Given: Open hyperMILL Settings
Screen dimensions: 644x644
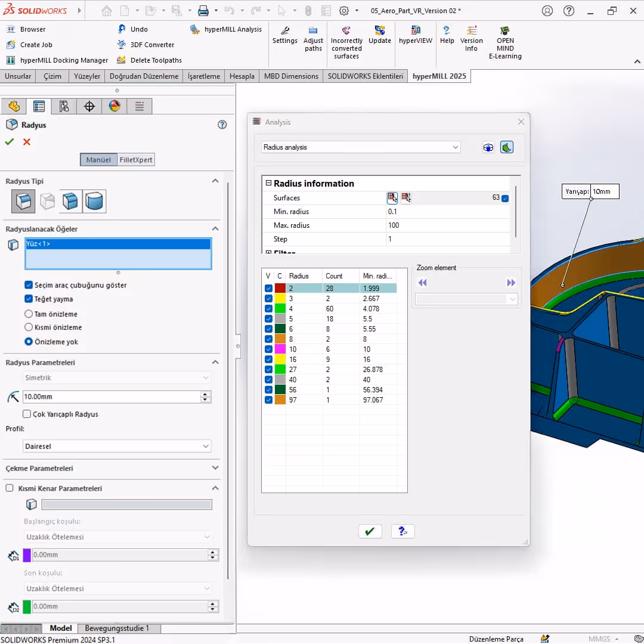Looking at the screenshot, I should pos(284,35).
